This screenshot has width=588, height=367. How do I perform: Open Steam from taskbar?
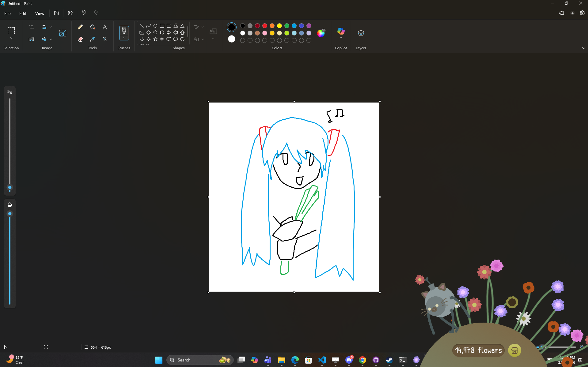[x=389, y=360]
